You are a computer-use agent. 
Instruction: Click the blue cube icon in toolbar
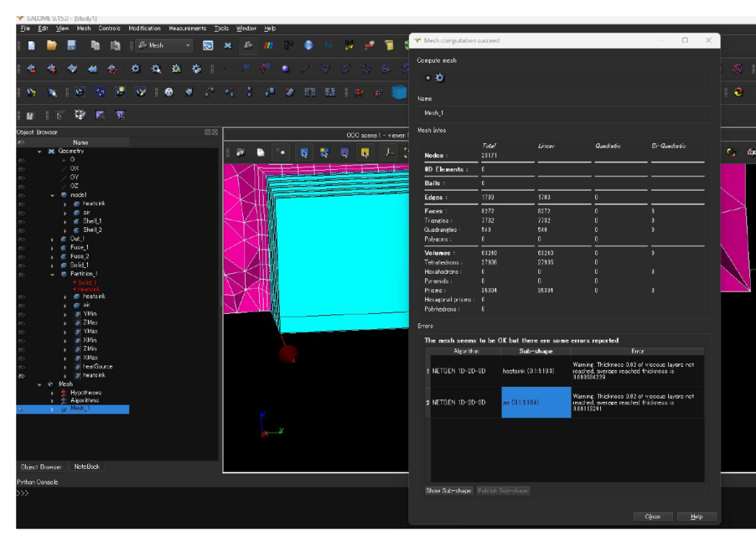[399, 93]
